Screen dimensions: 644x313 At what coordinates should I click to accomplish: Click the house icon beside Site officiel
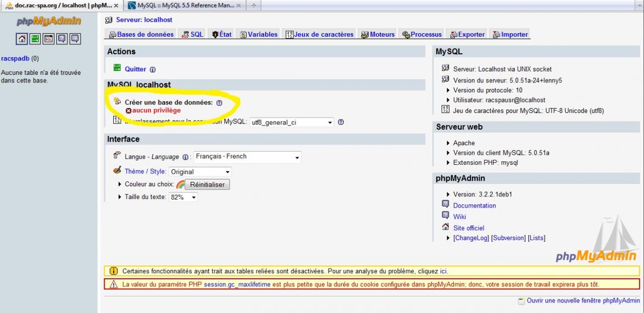point(445,227)
